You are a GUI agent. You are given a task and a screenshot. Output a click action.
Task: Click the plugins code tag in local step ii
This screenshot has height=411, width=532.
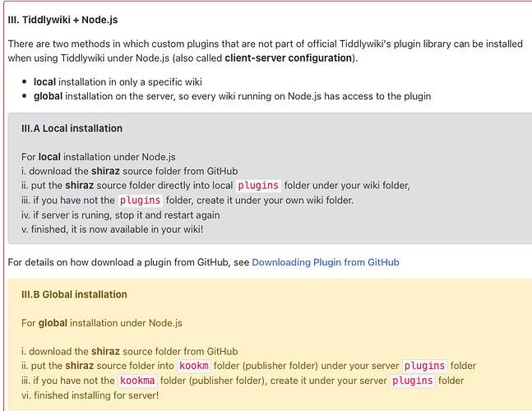click(x=258, y=185)
